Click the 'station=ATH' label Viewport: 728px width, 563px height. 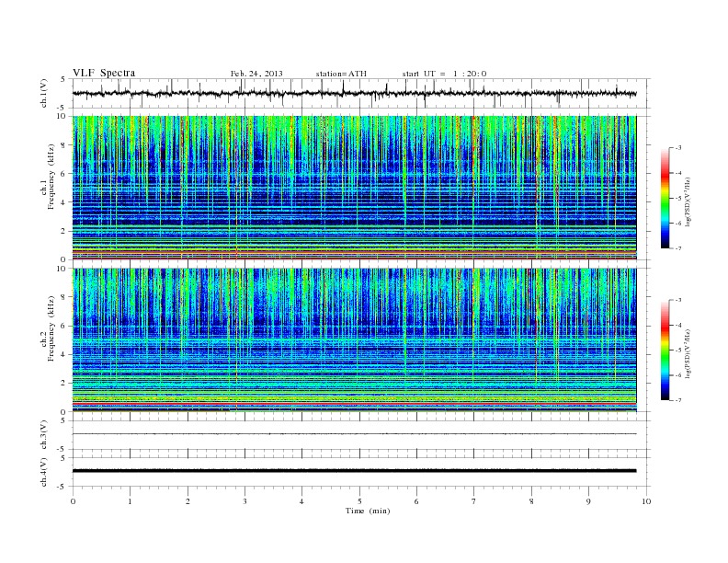pyautogui.click(x=341, y=74)
